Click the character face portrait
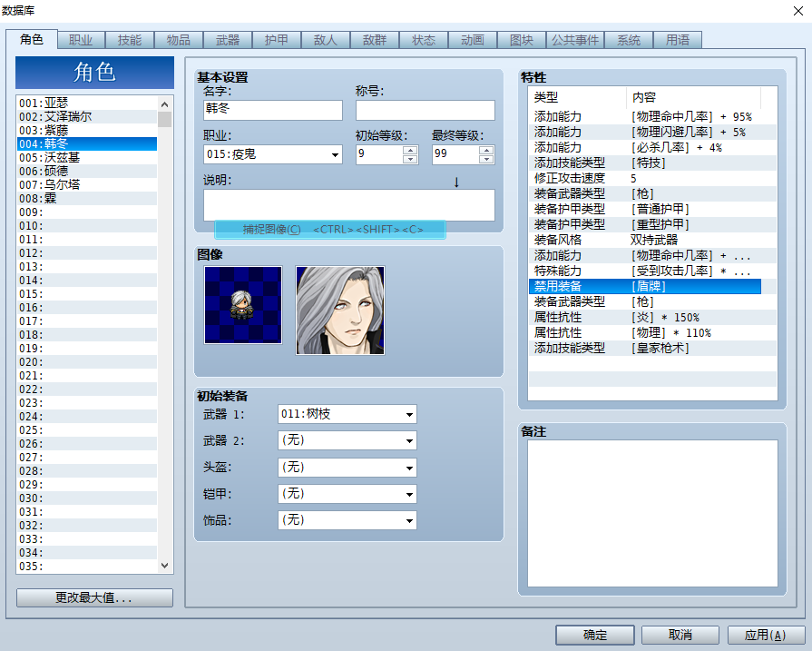Image resolution: width=812 pixels, height=651 pixels. point(340,311)
